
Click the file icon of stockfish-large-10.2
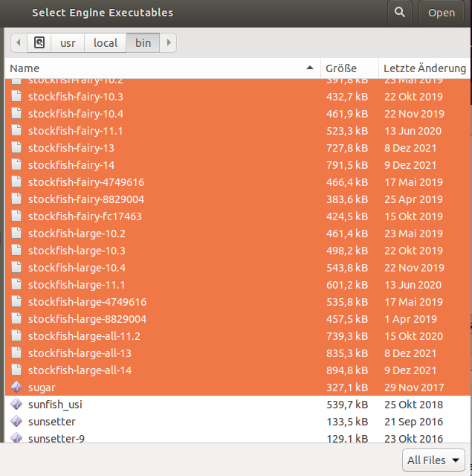[16, 233]
